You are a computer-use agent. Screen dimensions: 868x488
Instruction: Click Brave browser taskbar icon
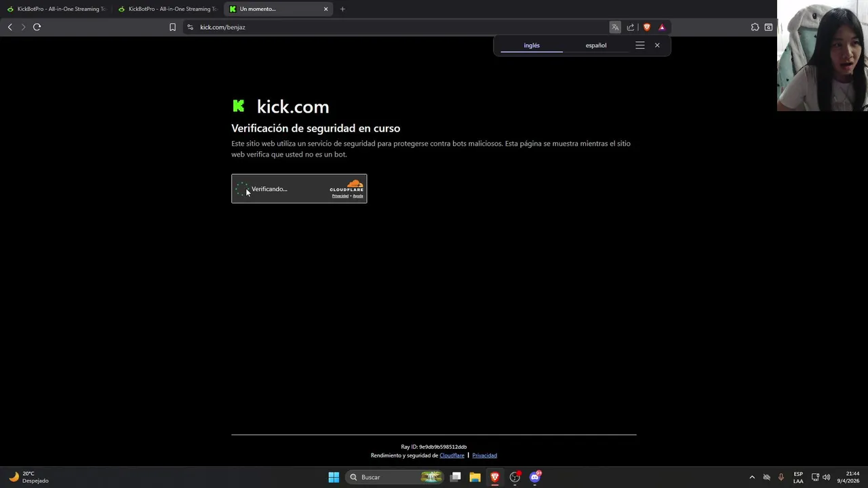pyautogui.click(x=495, y=477)
